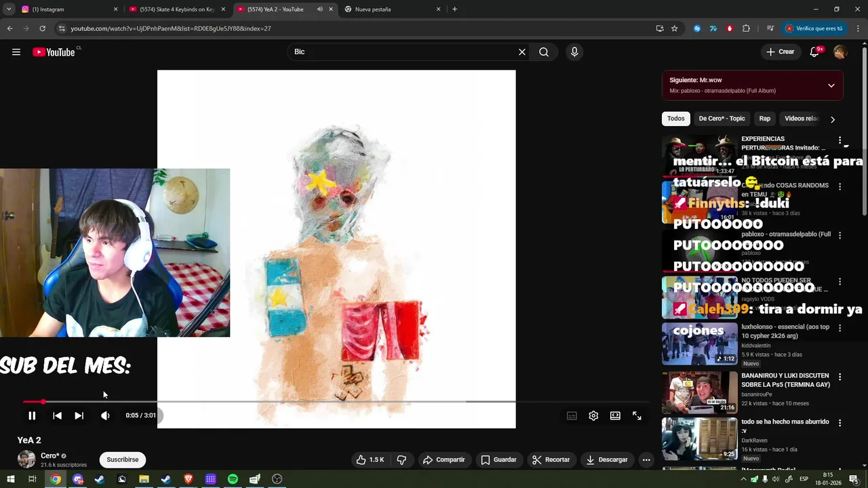Viewport: 868px width, 488px height.
Task: Open todo se ha hecho mas aburrido thumbnail
Action: pyautogui.click(x=699, y=439)
